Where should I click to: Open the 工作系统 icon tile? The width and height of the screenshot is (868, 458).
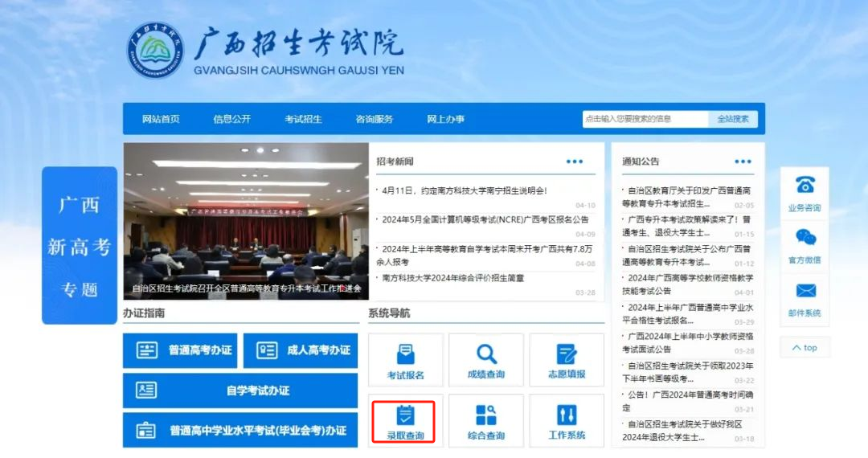point(567,422)
